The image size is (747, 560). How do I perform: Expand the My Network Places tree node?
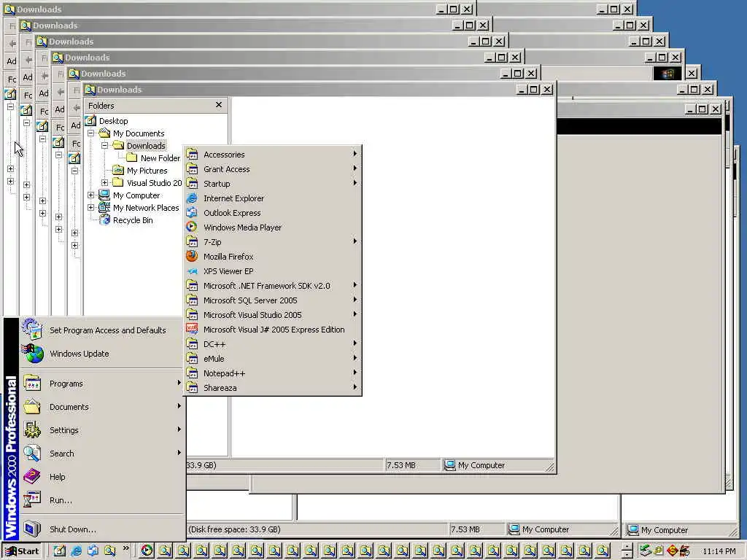click(91, 208)
